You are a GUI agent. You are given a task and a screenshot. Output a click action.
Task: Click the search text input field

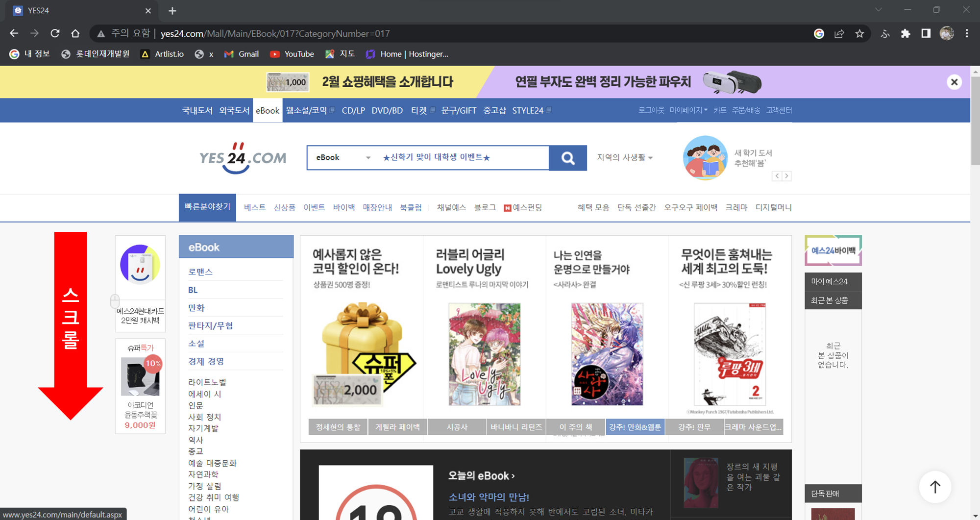tap(463, 157)
